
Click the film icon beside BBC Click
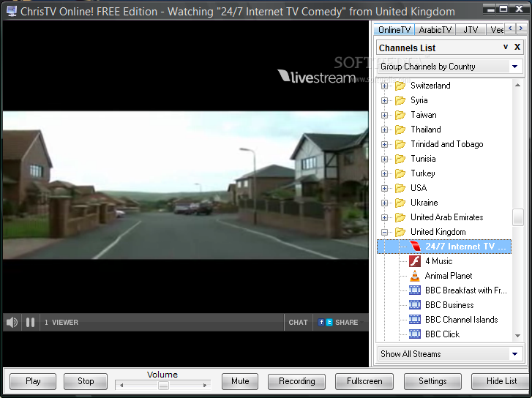coord(415,334)
